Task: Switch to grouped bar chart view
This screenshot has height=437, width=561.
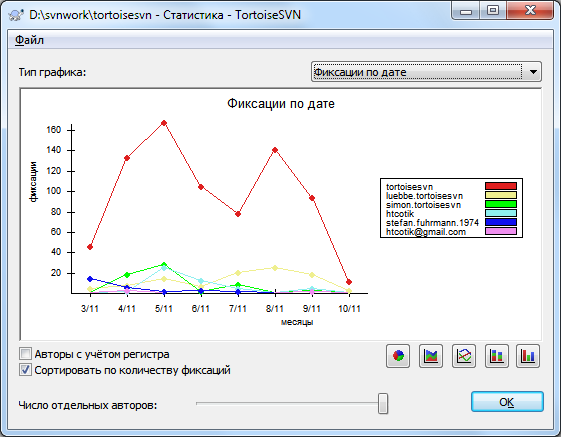Action: [x=528, y=356]
